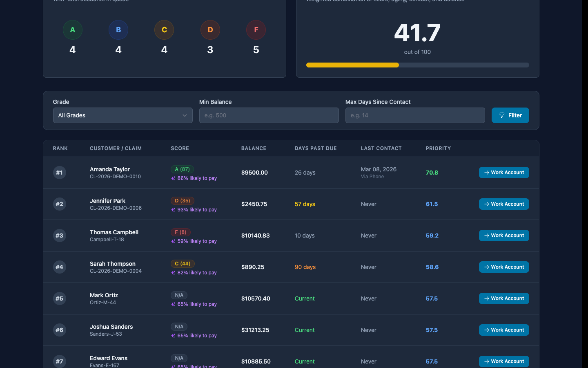Click Work Account for Edward Evans
Viewport: 588px width, 368px height.
504,361
